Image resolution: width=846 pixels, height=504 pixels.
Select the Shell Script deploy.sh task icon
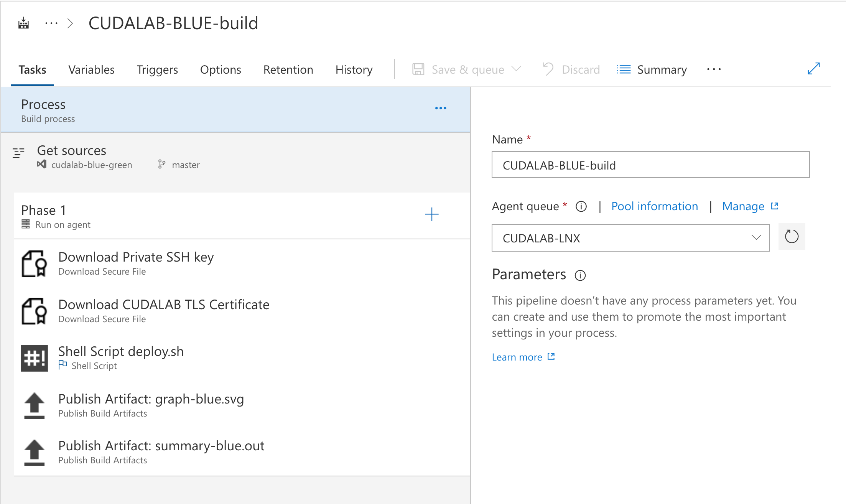click(35, 358)
